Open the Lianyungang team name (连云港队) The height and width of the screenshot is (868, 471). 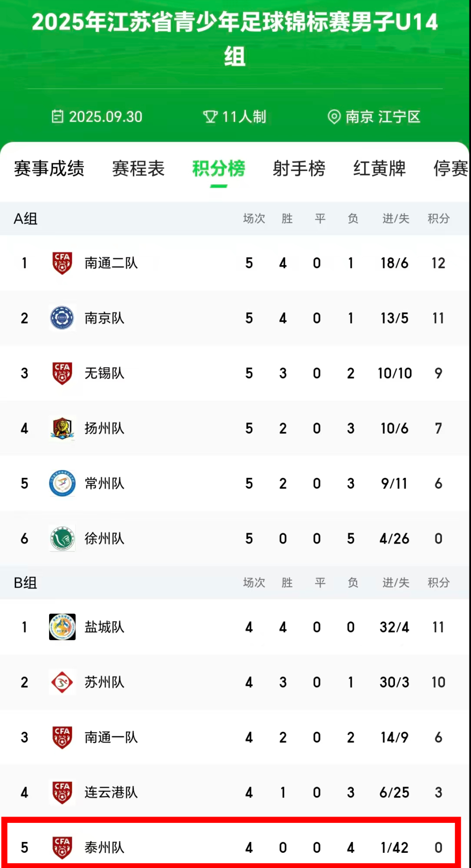(x=111, y=793)
